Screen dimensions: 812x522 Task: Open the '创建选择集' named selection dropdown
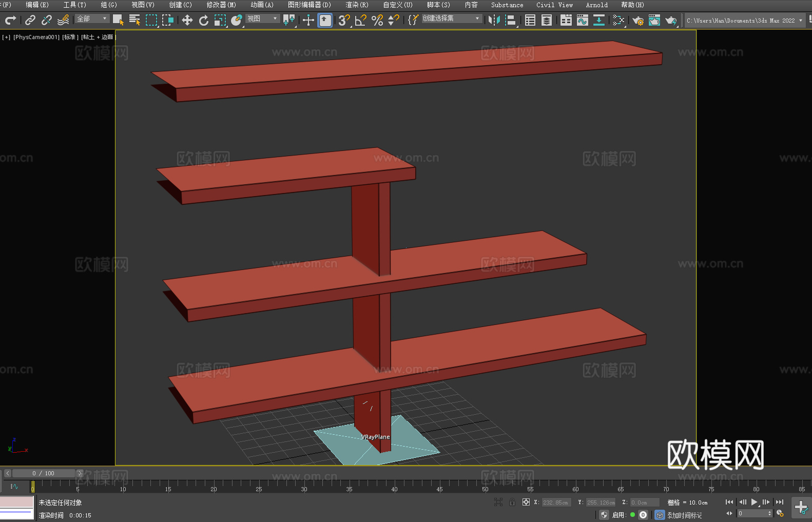point(452,18)
